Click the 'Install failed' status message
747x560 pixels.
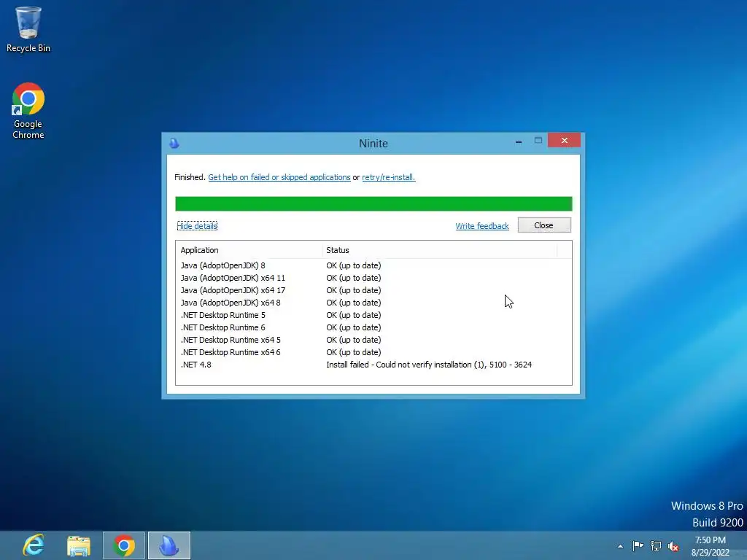(x=429, y=365)
